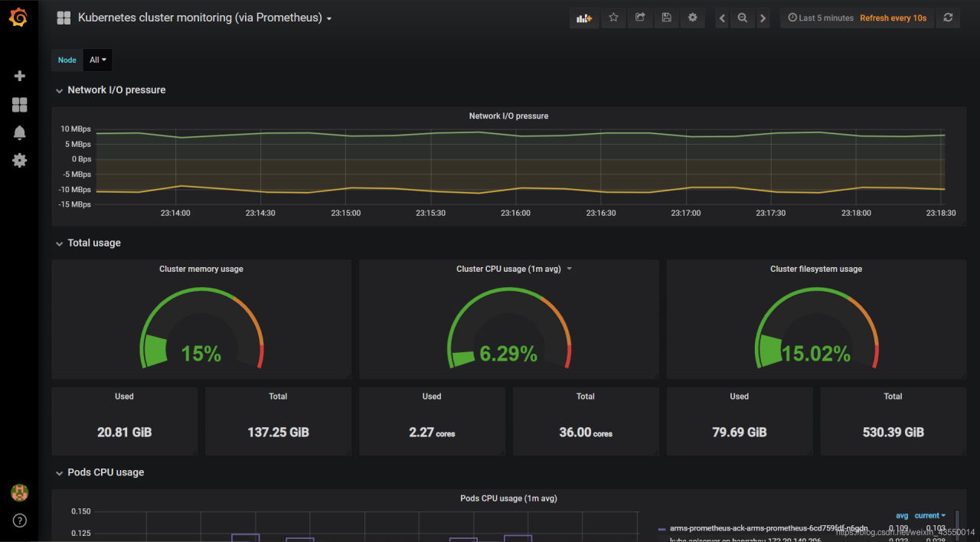
Task: Save the dashboard with floppy icon
Action: click(x=666, y=18)
